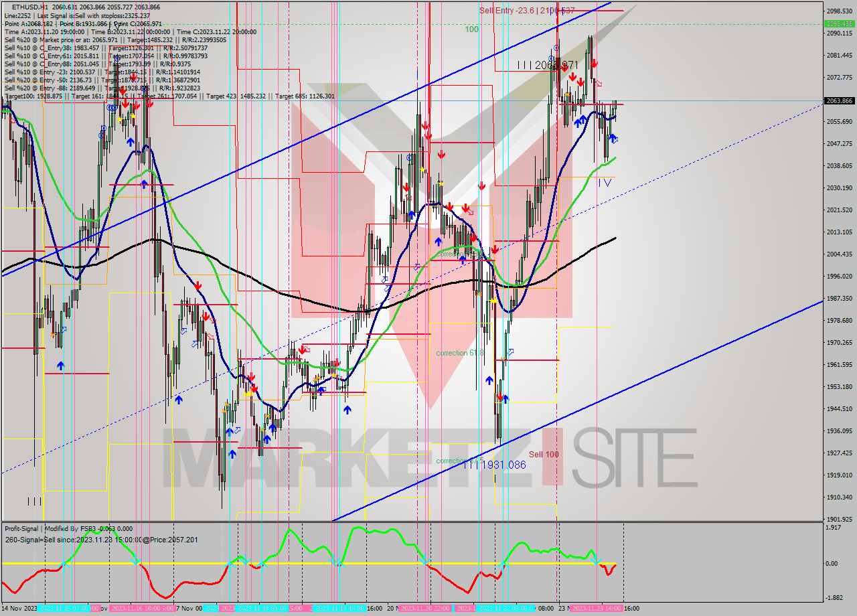Select the 2023.11.19 14:00 time marker

coord(339,609)
